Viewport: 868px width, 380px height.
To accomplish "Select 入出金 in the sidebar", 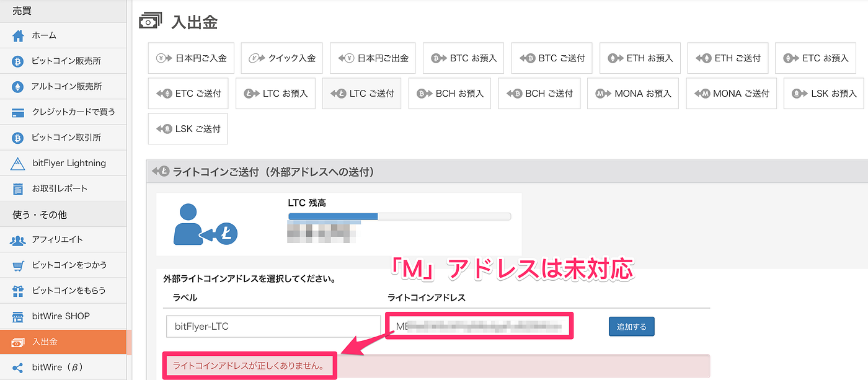I will (63, 342).
